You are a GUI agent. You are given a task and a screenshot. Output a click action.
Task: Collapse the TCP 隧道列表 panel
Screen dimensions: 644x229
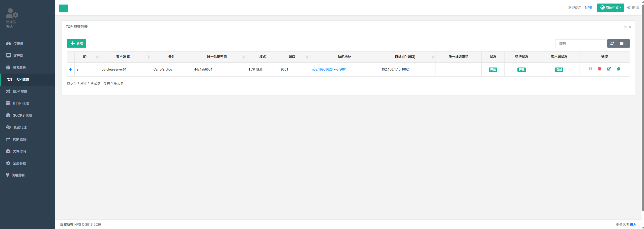(x=625, y=27)
